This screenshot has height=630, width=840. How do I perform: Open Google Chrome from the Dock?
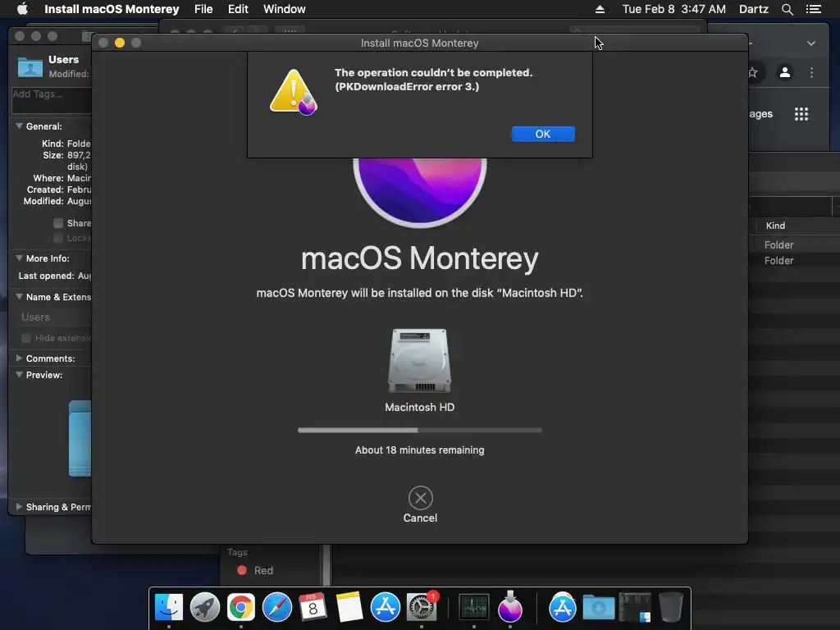tap(241, 607)
